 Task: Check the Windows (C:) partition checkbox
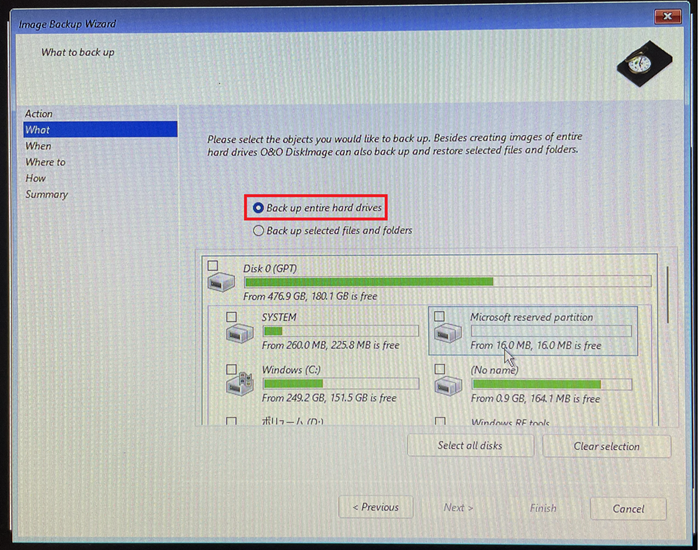click(232, 369)
